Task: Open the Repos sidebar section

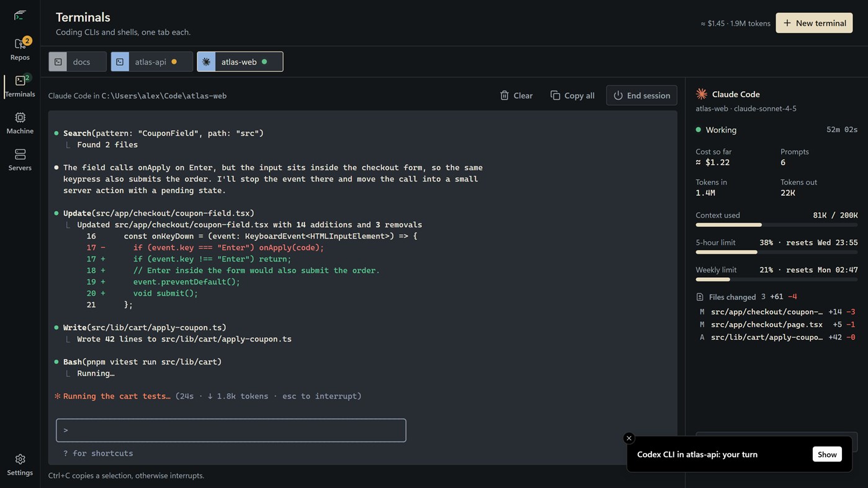Action: click(20, 49)
